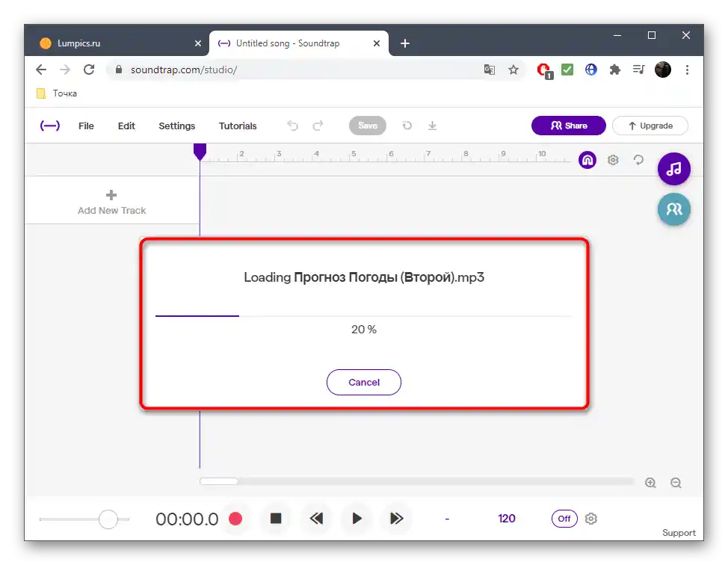Click the browser profile avatar
728x565 pixels.
pyautogui.click(x=662, y=70)
